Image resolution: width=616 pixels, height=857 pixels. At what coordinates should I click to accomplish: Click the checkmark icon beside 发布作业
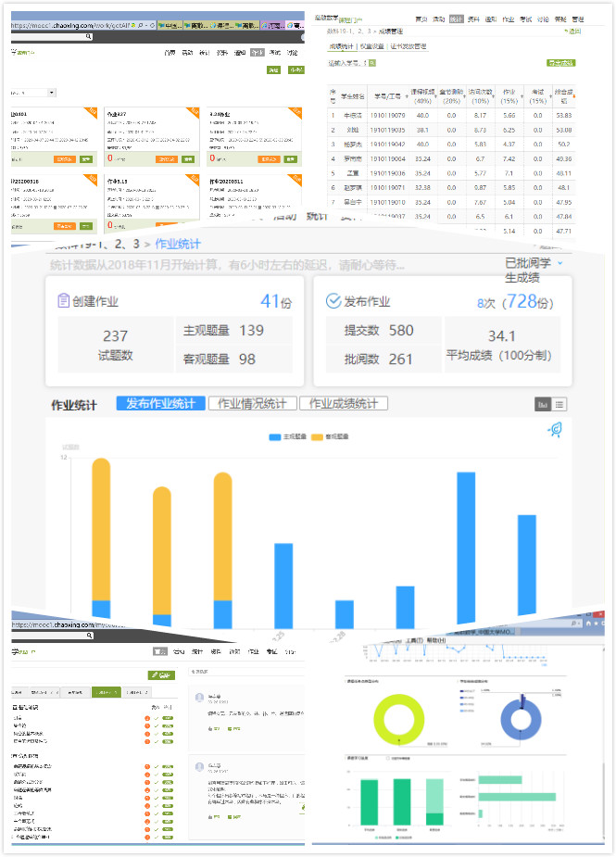point(334,301)
